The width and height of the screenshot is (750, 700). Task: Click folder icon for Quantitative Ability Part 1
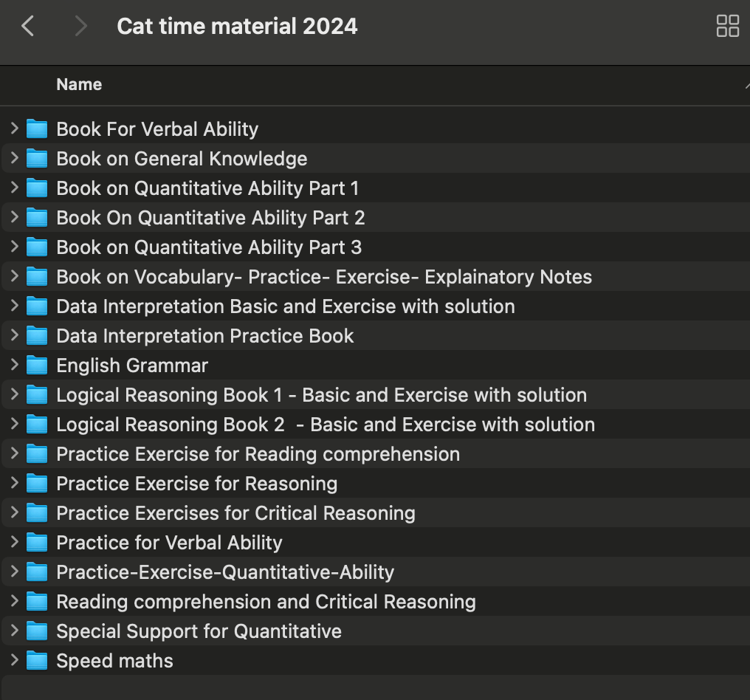pos(37,188)
